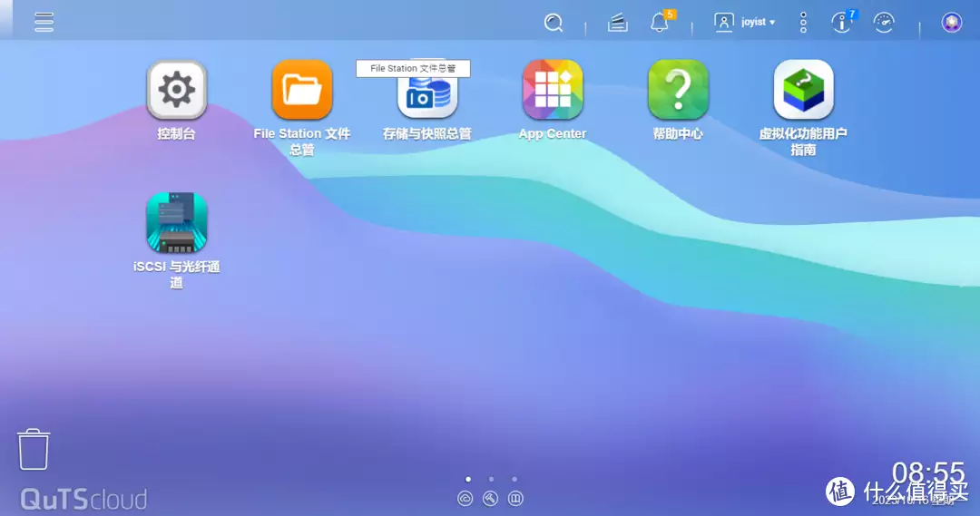Click the leftmost bottom dock circle icon
The height and width of the screenshot is (516, 980).
[x=465, y=499]
